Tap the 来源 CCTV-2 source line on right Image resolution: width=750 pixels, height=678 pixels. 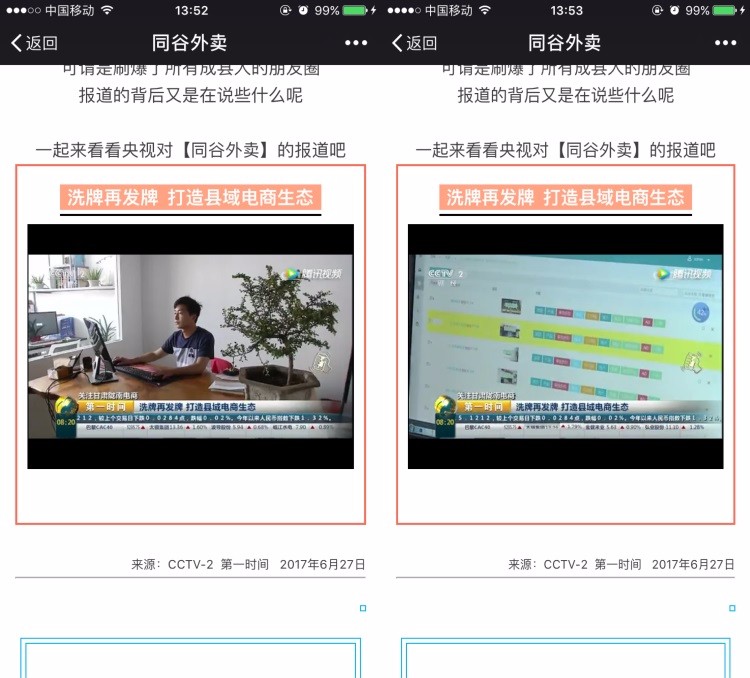[x=621, y=565]
